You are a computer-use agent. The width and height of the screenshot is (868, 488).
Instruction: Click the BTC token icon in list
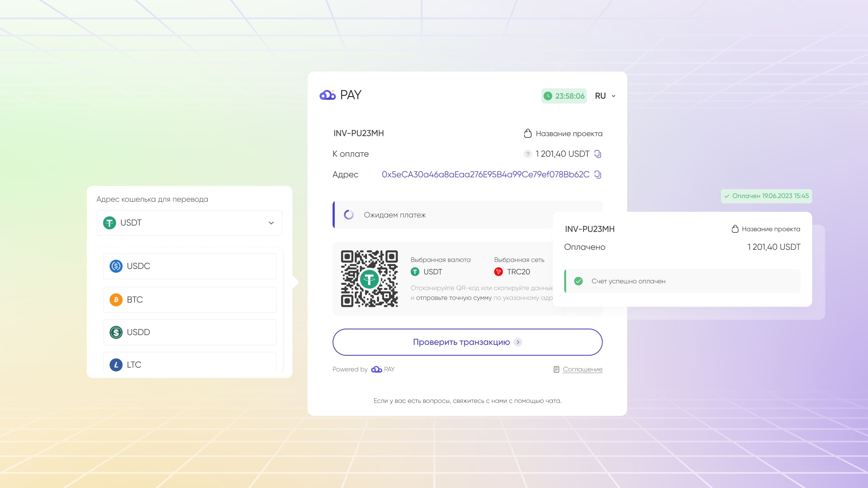pyautogui.click(x=115, y=300)
